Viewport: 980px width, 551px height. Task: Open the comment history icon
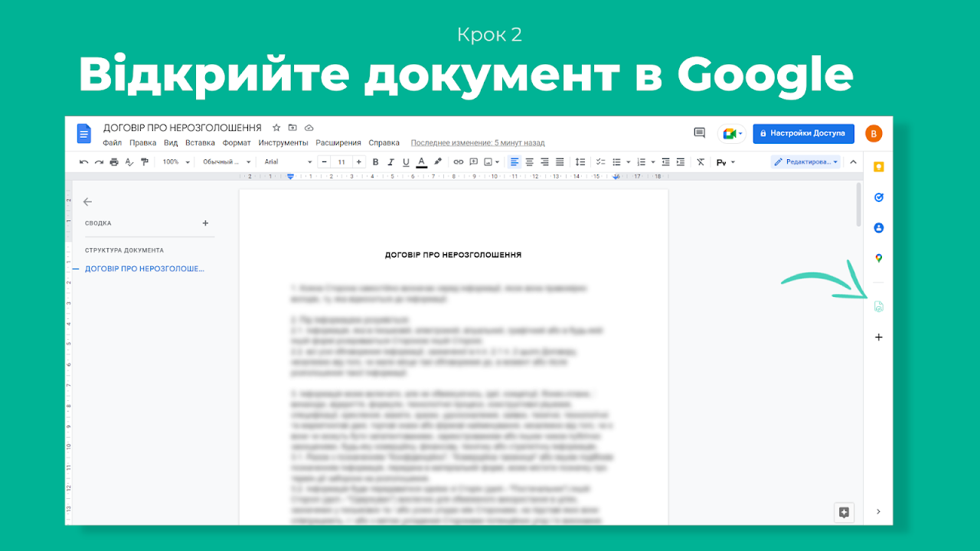(x=699, y=133)
